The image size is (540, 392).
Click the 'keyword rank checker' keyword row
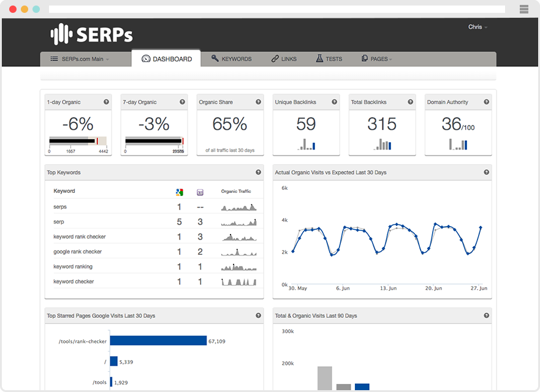[154, 236]
